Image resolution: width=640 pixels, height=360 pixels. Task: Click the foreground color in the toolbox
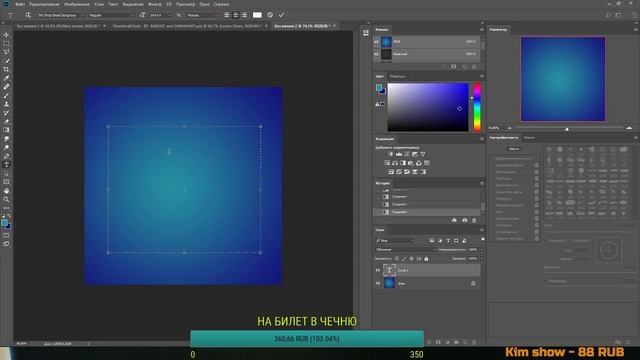4,222
